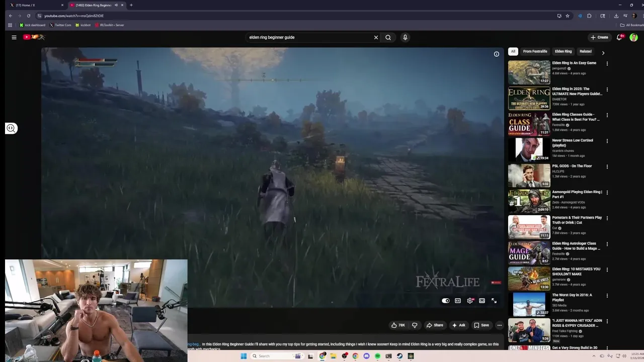Open options for Elden Ring Classes Guide
The height and width of the screenshot is (362, 644).
(x=607, y=115)
